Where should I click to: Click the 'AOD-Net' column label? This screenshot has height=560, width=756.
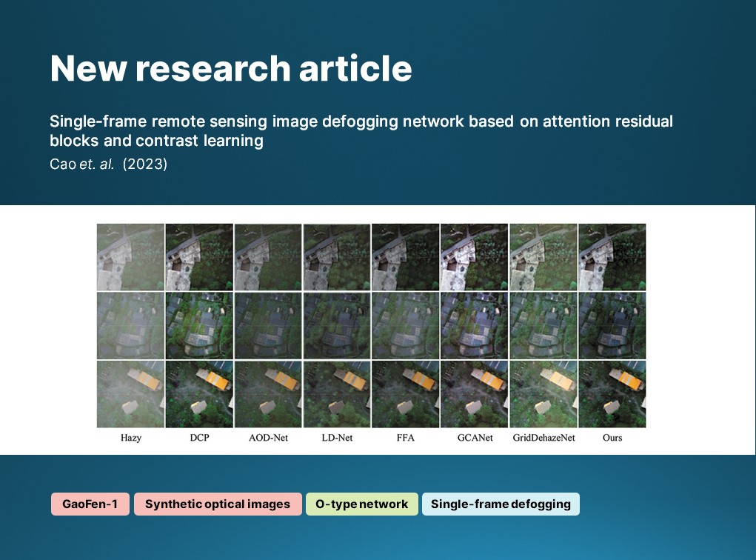(x=268, y=438)
